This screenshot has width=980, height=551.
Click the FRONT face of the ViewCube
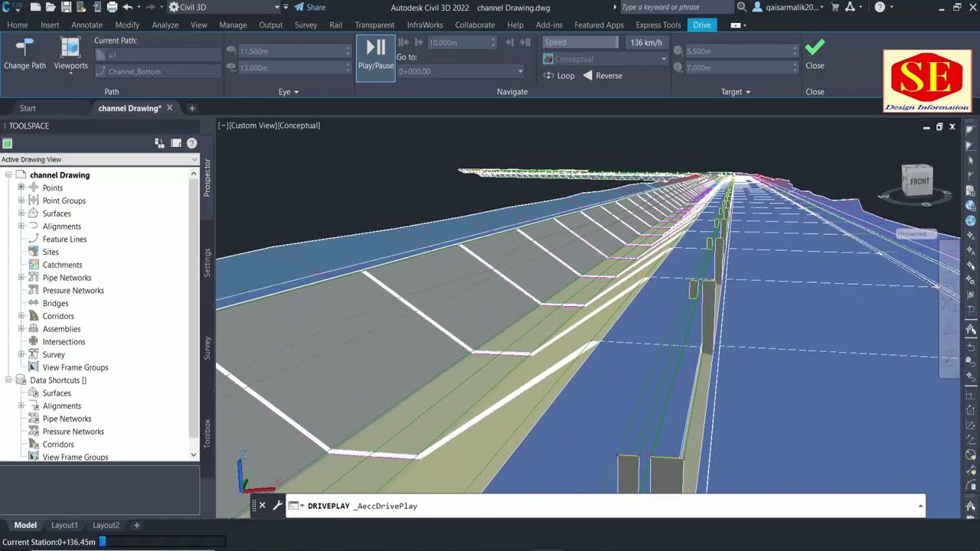tap(918, 181)
